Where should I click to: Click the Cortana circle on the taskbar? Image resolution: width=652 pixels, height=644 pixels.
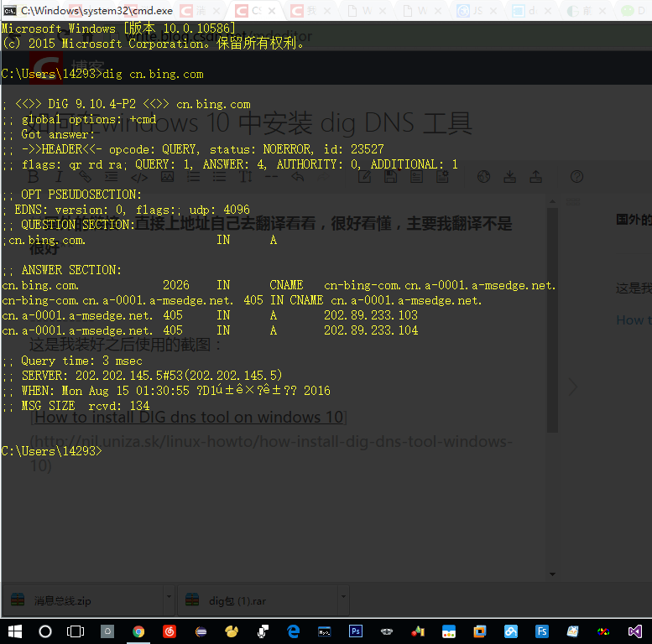pos(45,631)
